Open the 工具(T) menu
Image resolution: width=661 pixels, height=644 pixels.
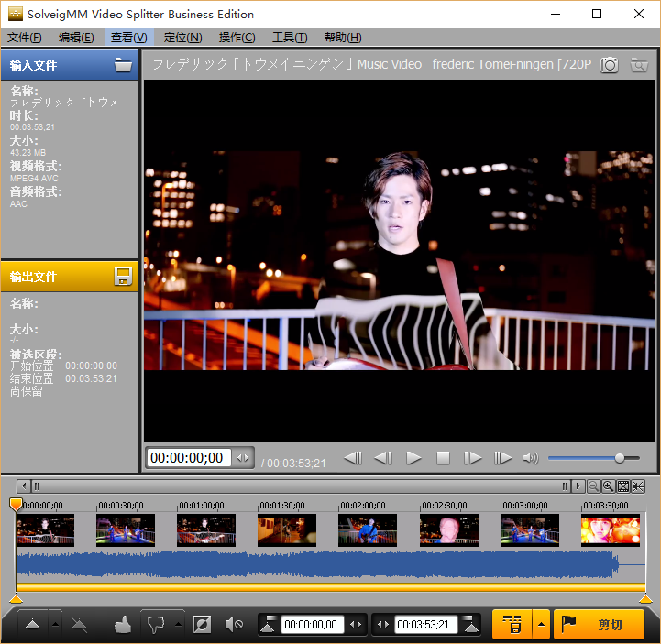pos(290,38)
